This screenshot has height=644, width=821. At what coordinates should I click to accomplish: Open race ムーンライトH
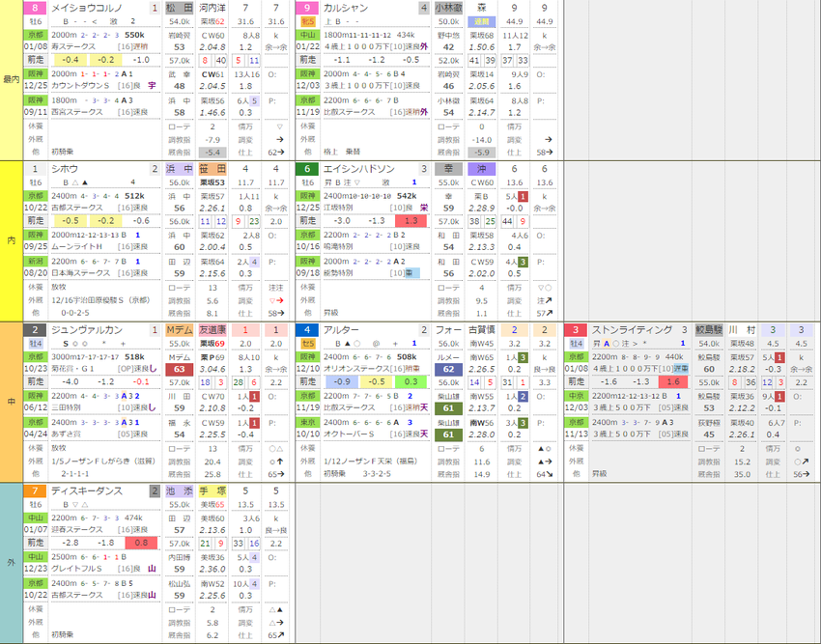pyautogui.click(x=76, y=246)
